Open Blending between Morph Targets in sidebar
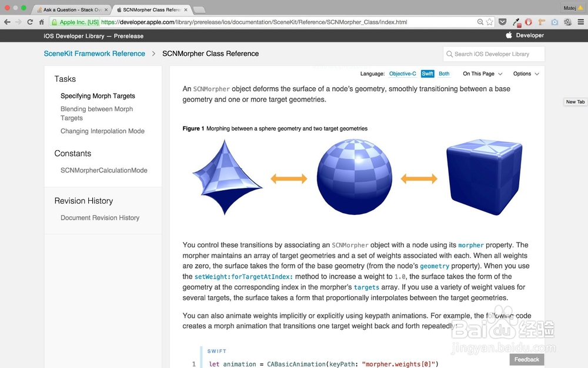This screenshot has width=588, height=368. coord(97,114)
